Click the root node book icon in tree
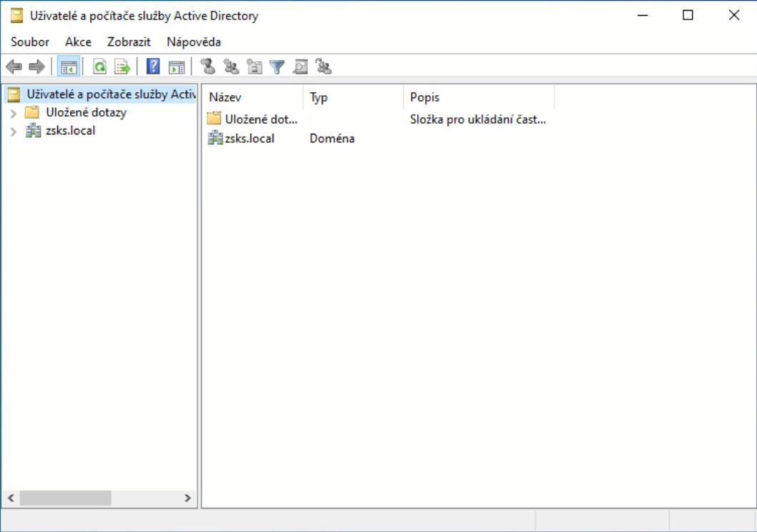Image resolution: width=757 pixels, height=532 pixels. 14,94
